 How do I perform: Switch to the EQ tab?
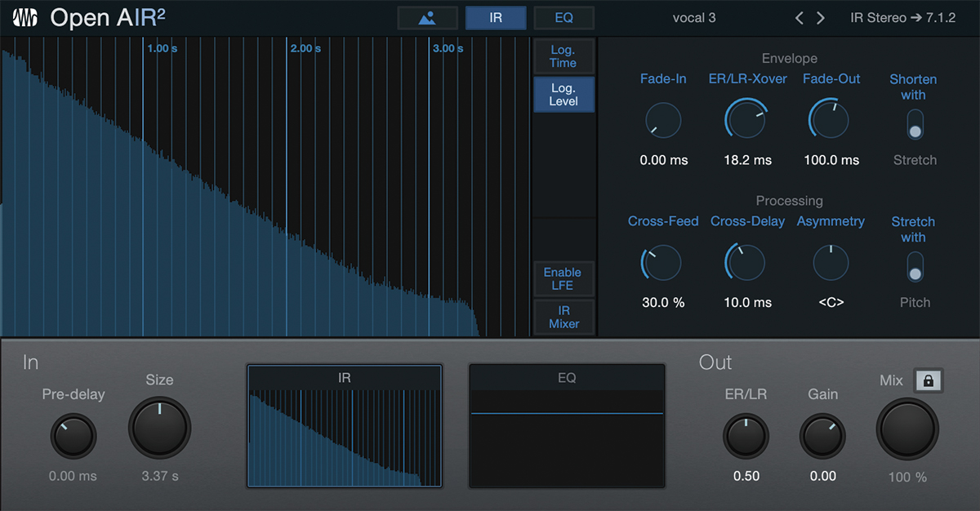pos(564,17)
